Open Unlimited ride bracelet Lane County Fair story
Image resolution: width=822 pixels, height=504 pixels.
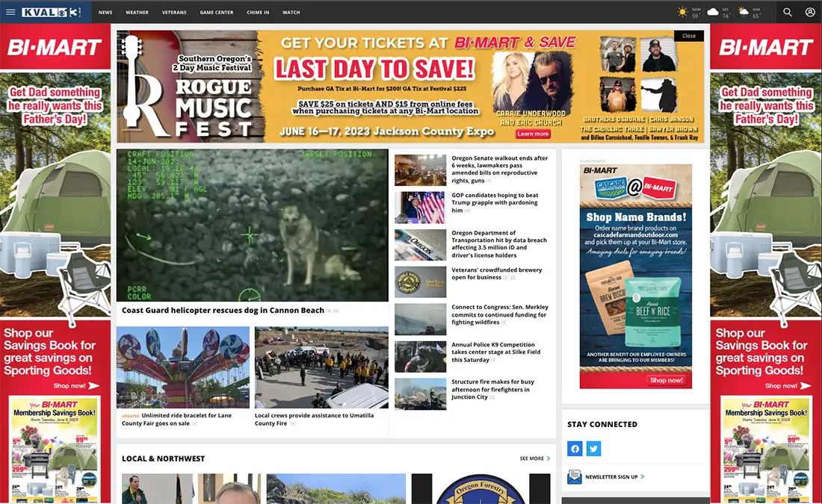(176, 419)
